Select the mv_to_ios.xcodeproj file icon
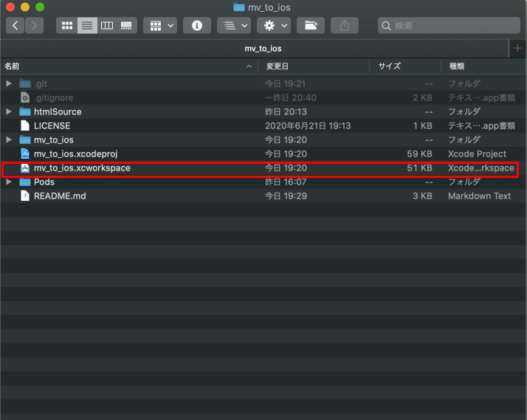 pos(25,154)
